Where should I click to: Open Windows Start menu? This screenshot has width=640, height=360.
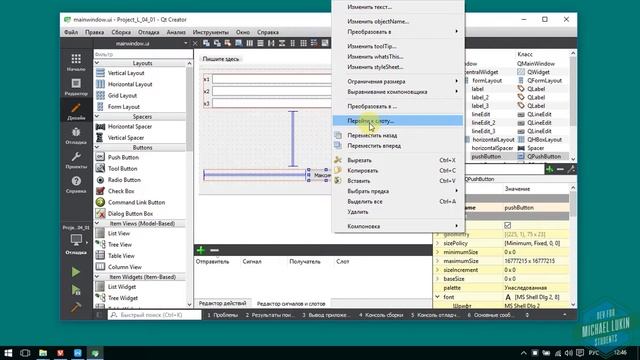(8, 353)
